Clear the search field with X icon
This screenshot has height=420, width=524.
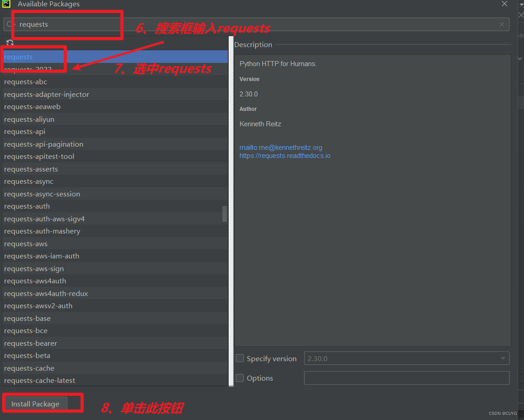point(502,24)
